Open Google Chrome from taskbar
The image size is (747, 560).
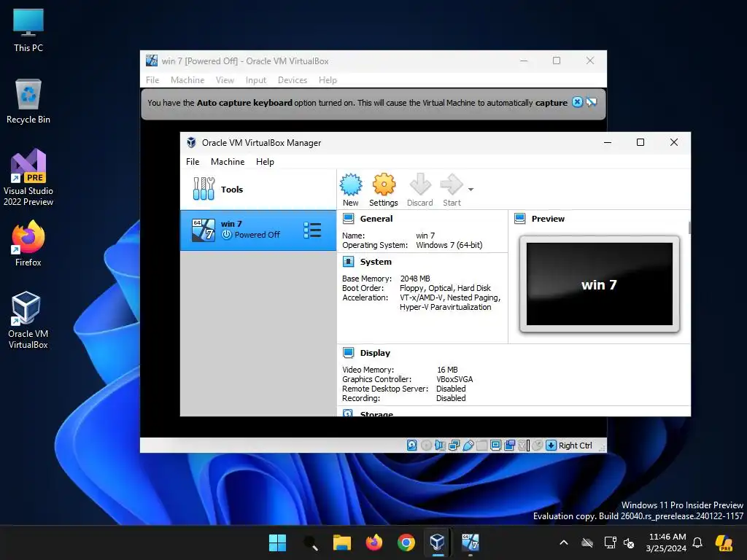point(406,542)
